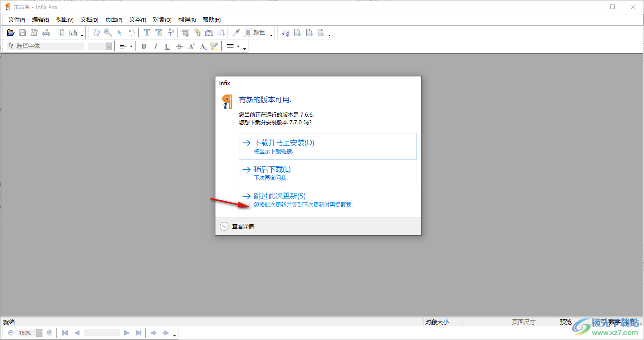
Task: Choose 跳过此次更新(S) option
Action: tap(328, 199)
